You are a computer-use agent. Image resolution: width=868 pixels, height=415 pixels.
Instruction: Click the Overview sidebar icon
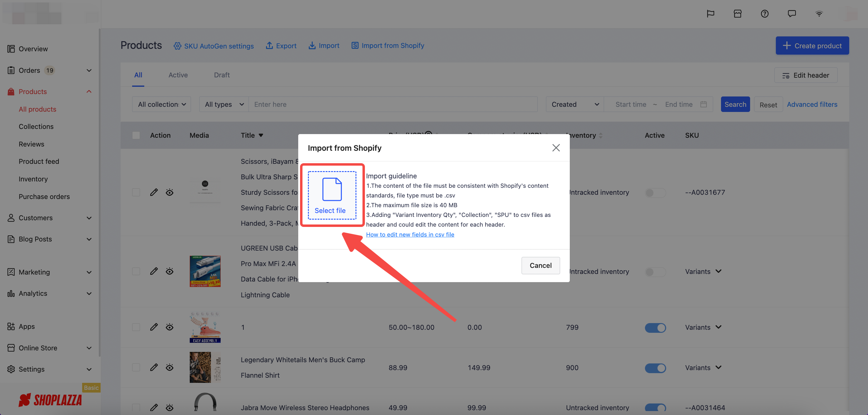click(x=11, y=49)
